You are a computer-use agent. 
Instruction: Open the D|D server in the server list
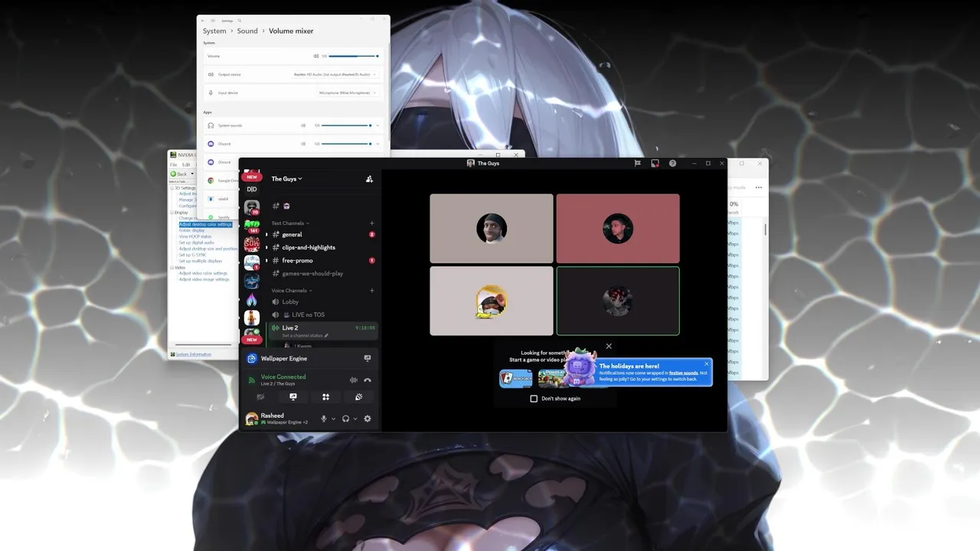click(x=252, y=189)
